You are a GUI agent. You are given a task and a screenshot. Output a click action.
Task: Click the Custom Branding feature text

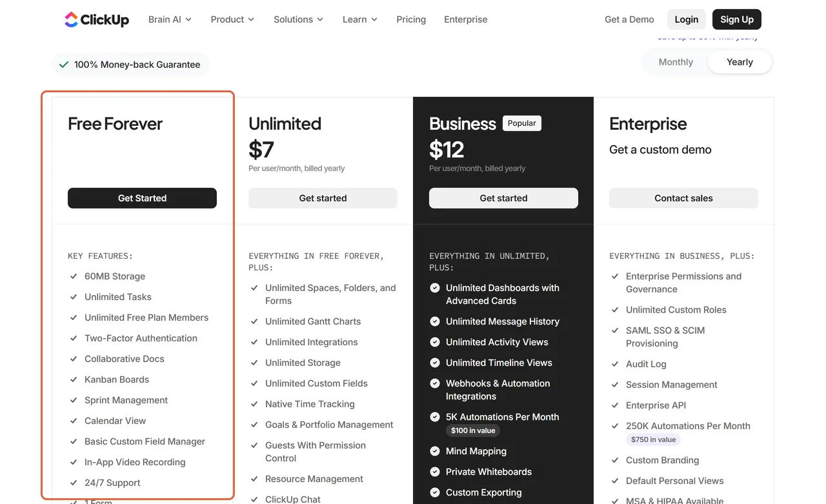tap(663, 460)
